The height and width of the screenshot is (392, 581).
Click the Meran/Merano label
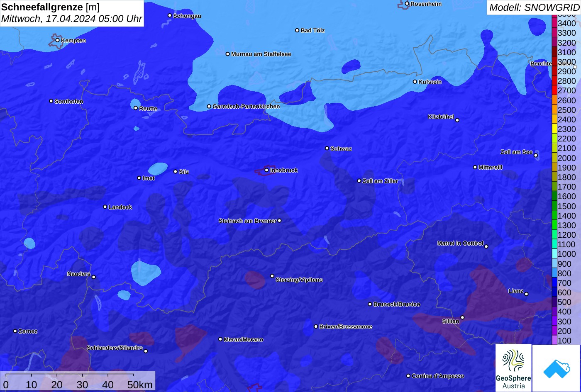click(244, 339)
